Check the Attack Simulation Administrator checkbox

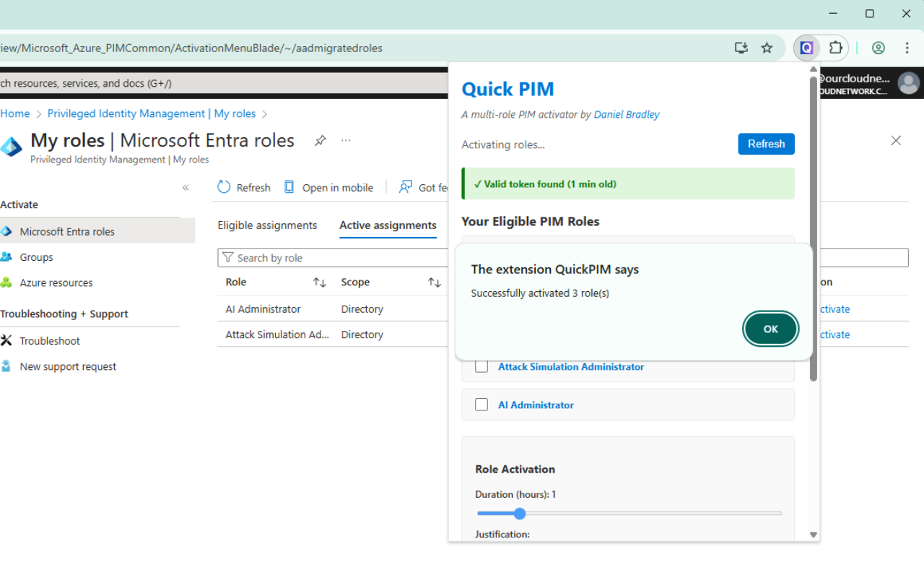pos(481,367)
